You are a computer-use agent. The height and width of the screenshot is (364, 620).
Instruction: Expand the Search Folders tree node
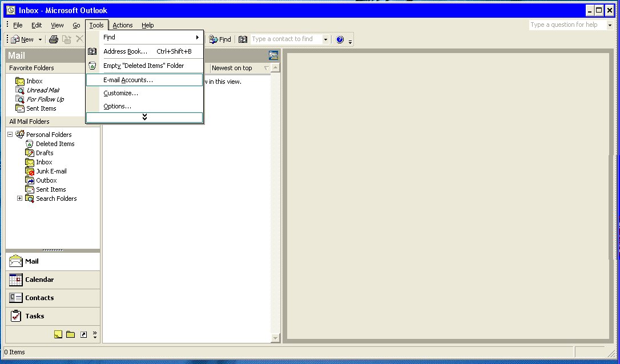19,199
